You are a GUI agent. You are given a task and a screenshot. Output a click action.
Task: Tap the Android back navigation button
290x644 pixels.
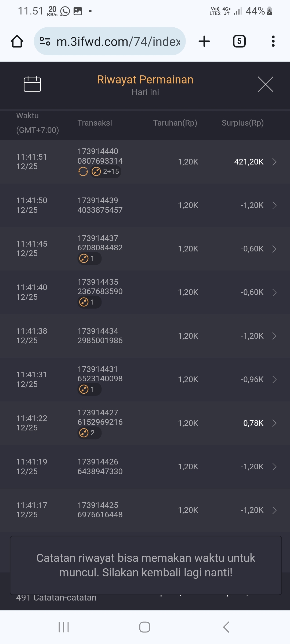click(x=226, y=627)
